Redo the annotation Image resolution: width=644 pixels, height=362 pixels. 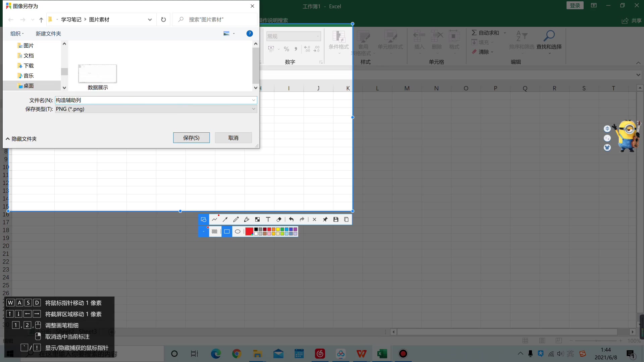(302, 220)
